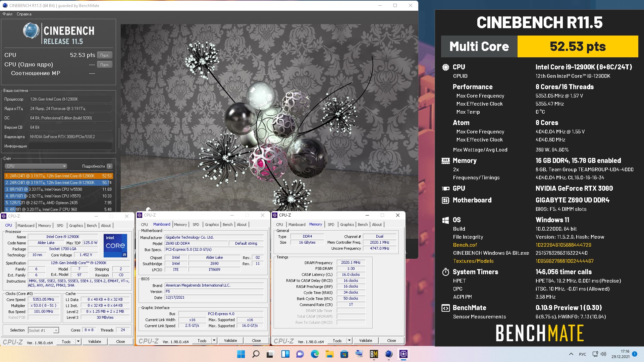
Task: Click the BenchMate OS Windows icon
Action: pos(445,220)
